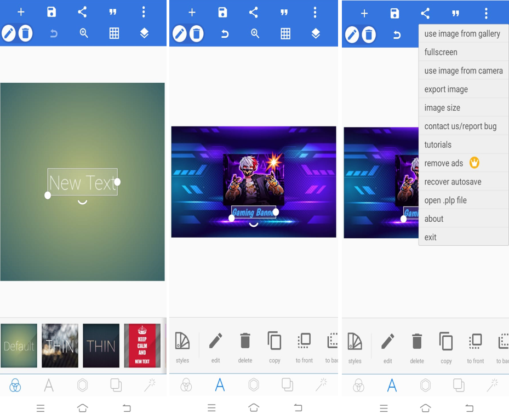Select the red KEEP CALM style preset
The image size is (509, 420).
point(141,346)
